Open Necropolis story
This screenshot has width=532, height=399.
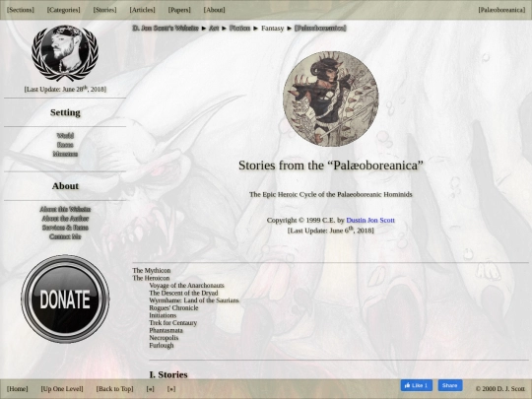pos(164,338)
